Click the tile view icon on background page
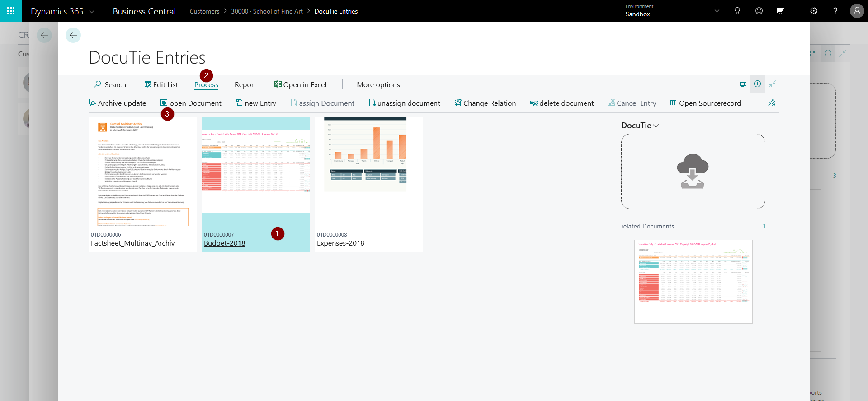The image size is (868, 401). coord(814,53)
